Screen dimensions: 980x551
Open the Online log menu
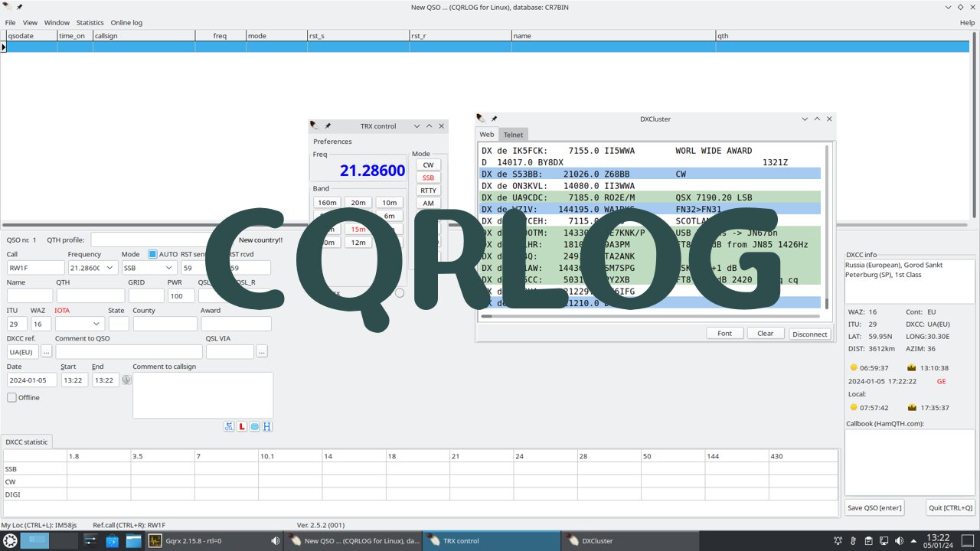126,23
